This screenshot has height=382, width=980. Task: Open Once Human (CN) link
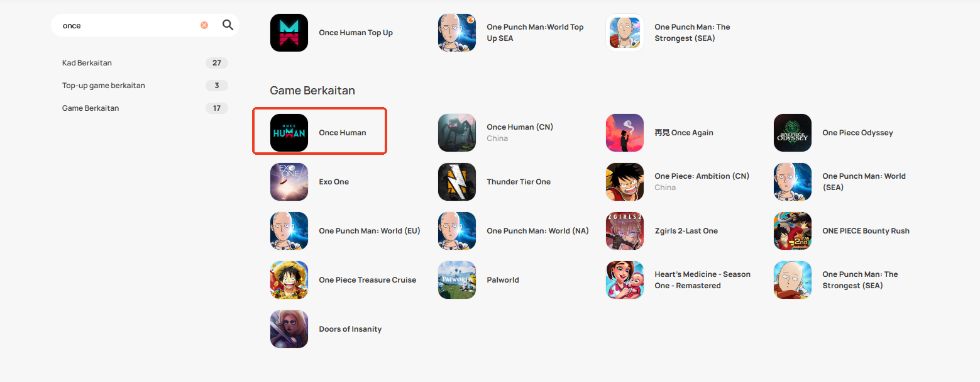tap(520, 127)
